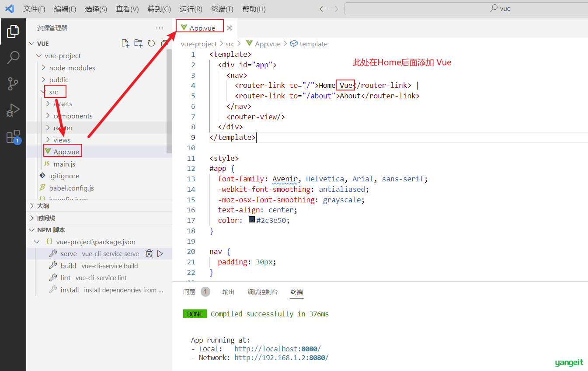Viewport: 588px width, 371px height.
Task: Collapse the vue-project root folder
Action: click(39, 55)
